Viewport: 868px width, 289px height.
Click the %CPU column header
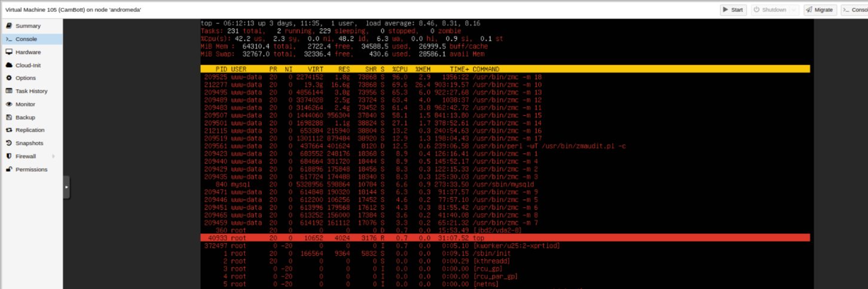click(x=400, y=69)
